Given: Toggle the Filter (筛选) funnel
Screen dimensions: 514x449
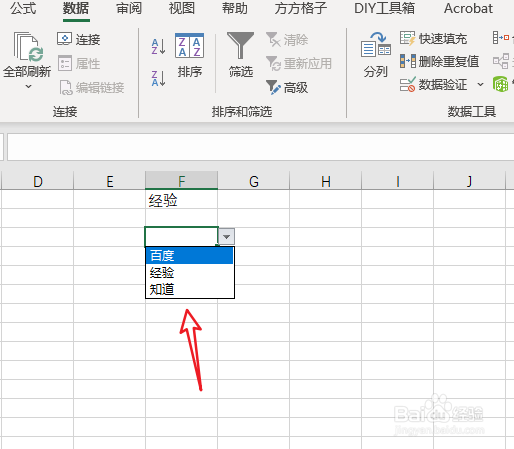Looking at the screenshot, I should point(240,55).
